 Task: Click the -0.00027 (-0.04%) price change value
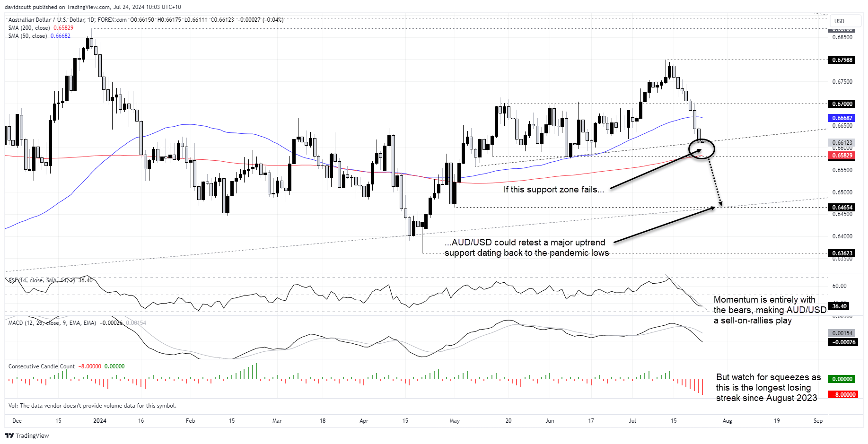click(x=261, y=20)
